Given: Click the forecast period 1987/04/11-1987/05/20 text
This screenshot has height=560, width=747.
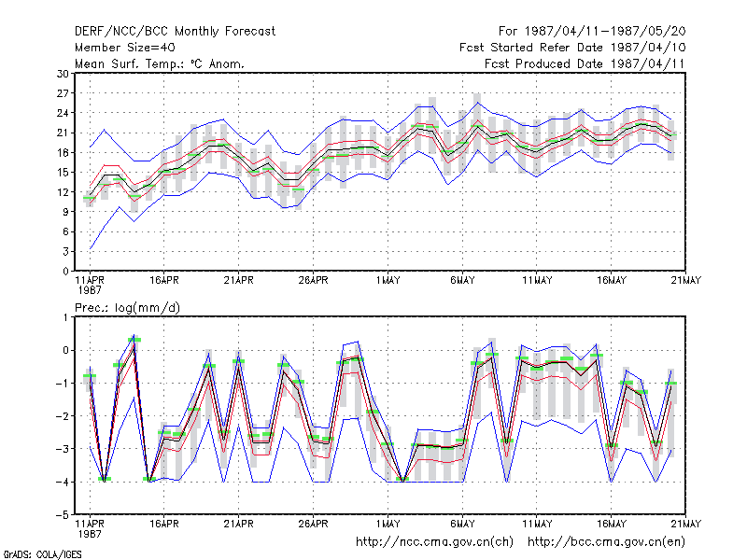Looking at the screenshot, I should click(592, 32).
